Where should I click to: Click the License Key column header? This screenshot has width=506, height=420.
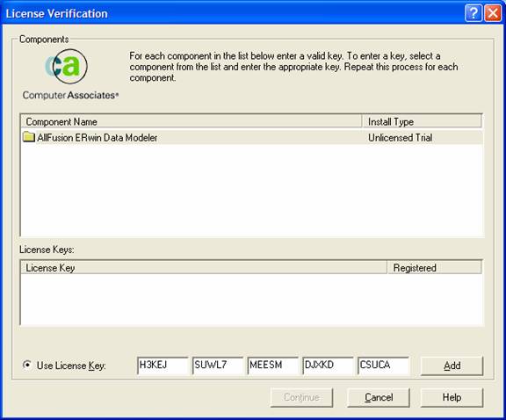[204, 268]
